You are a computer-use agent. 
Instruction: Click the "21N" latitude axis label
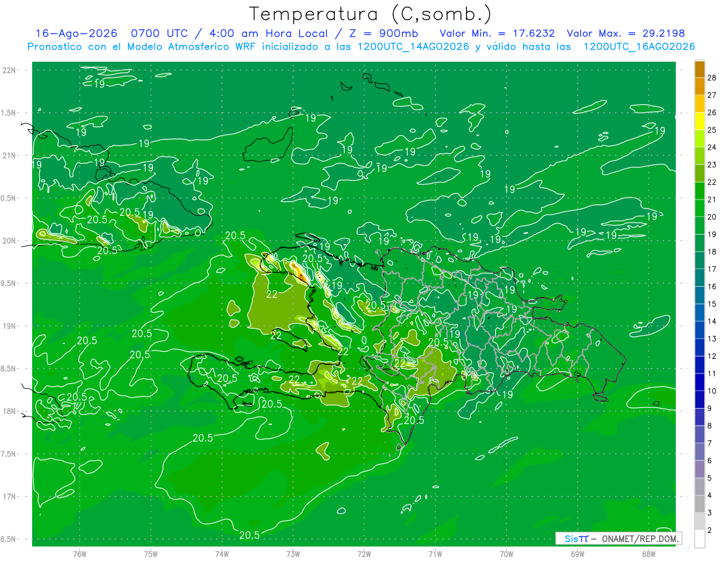click(x=10, y=155)
